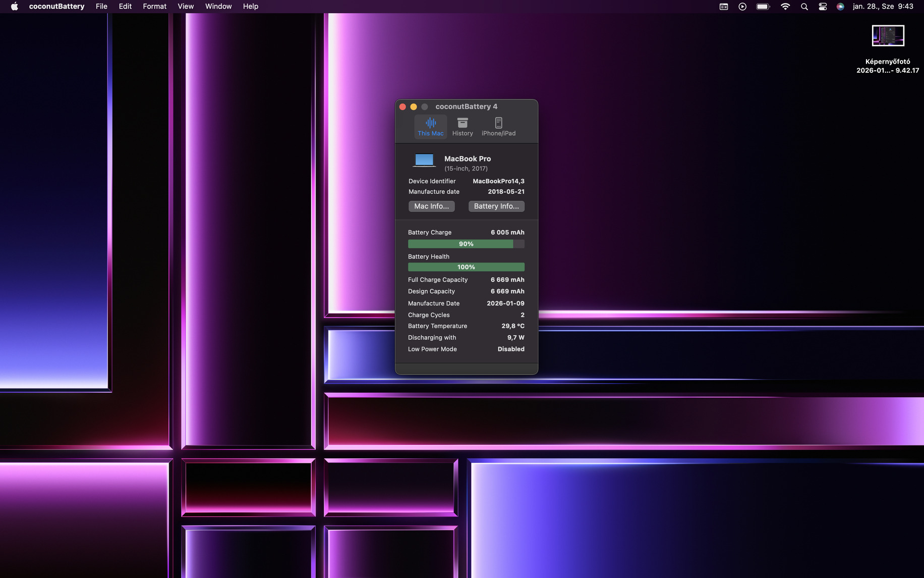Click the Now Playing play icon in menu bar

(742, 7)
